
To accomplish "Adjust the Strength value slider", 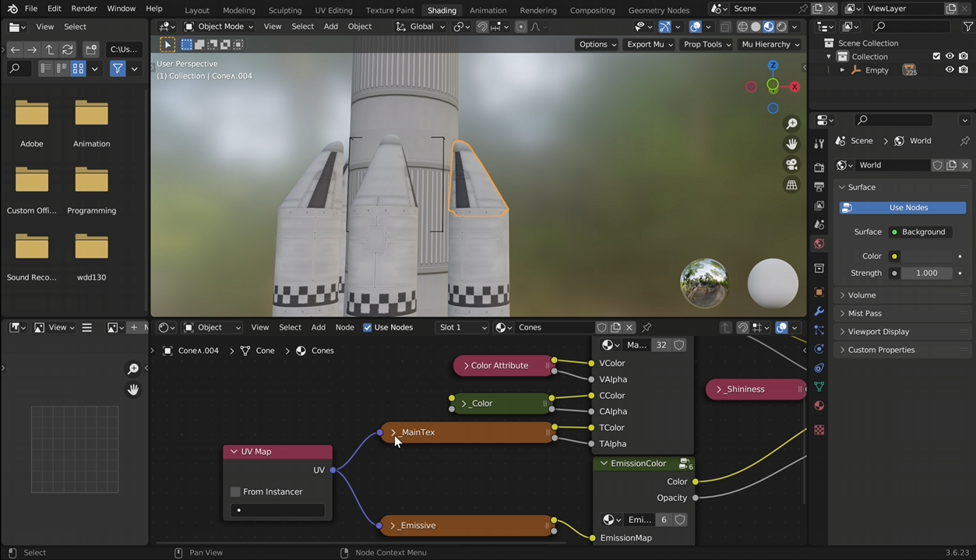I will point(926,273).
